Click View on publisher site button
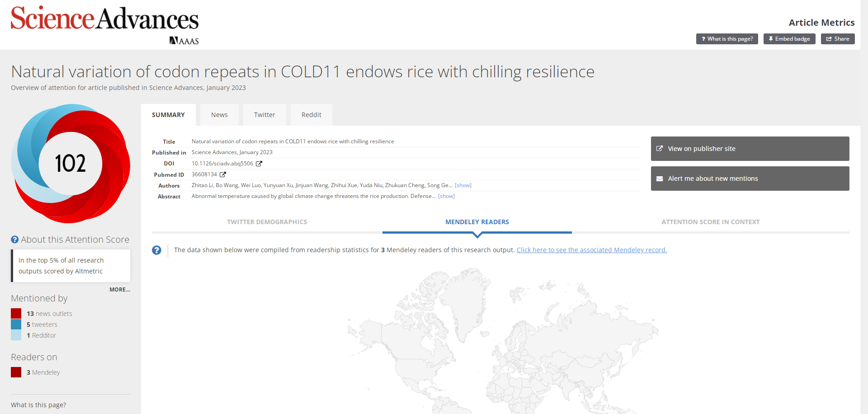The width and height of the screenshot is (868, 414). tap(750, 149)
